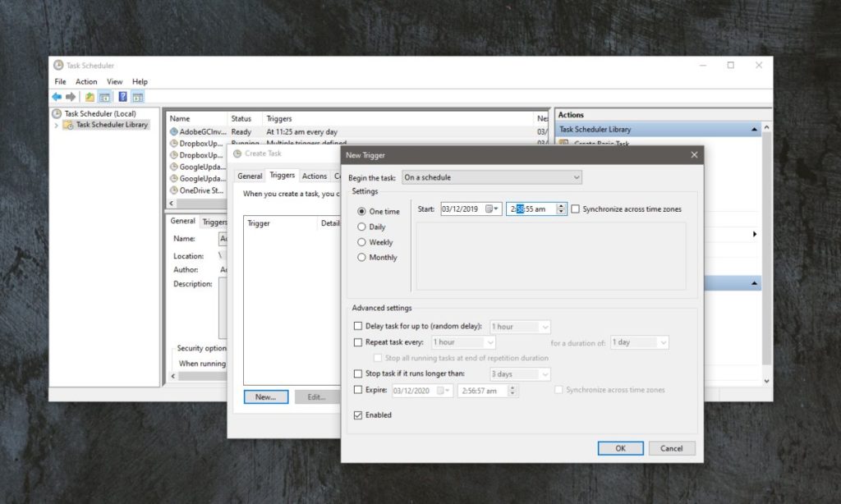Click the AdobeGCInv task clock icon
Screen dimensions: 841x504
[x=173, y=131]
